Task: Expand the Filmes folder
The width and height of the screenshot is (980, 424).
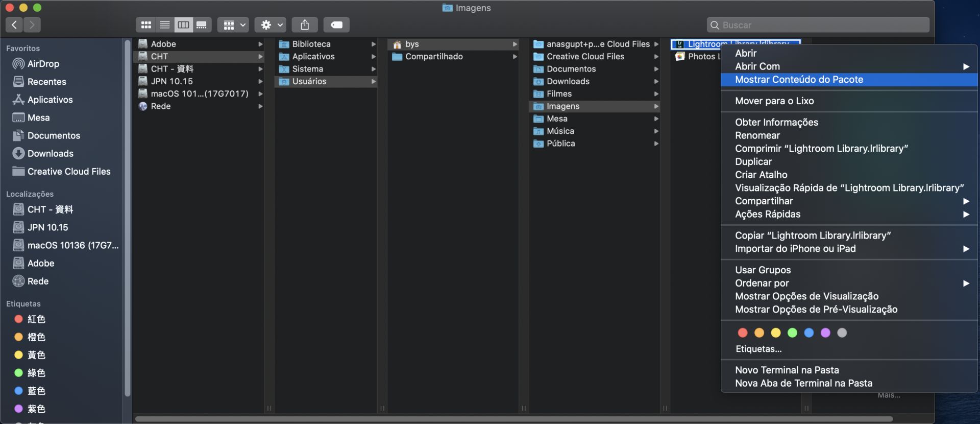Action: tap(656, 94)
